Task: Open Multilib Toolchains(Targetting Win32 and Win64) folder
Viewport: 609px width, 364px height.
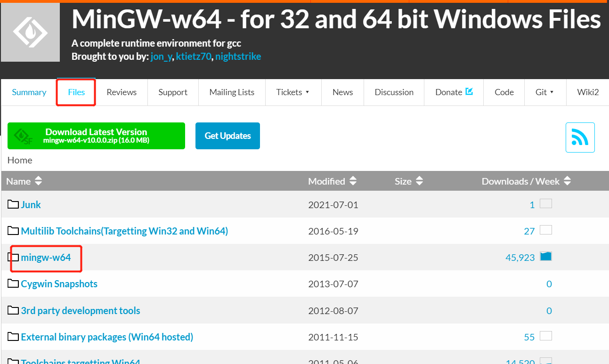Action: (124, 231)
